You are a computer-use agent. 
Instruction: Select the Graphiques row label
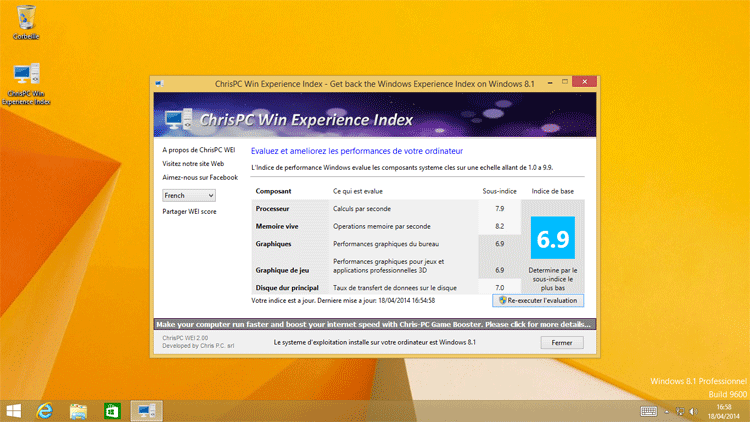(x=273, y=244)
